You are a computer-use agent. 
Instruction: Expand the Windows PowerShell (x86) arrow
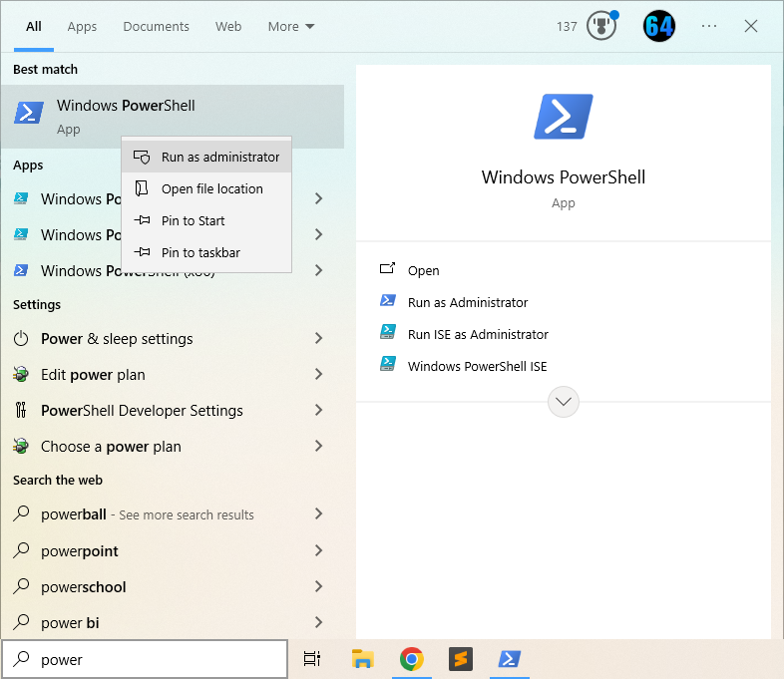318,270
